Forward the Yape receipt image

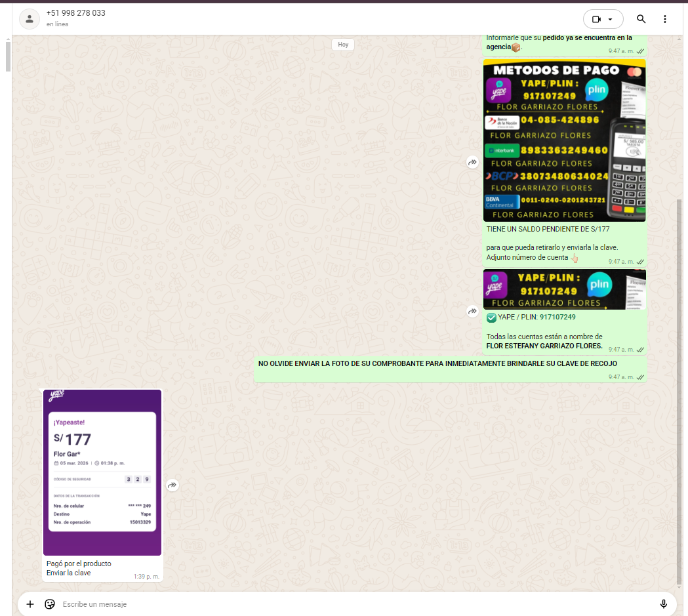pos(172,485)
